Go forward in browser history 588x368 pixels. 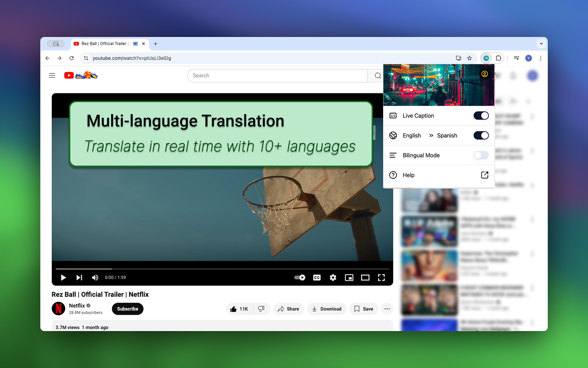[x=59, y=58]
